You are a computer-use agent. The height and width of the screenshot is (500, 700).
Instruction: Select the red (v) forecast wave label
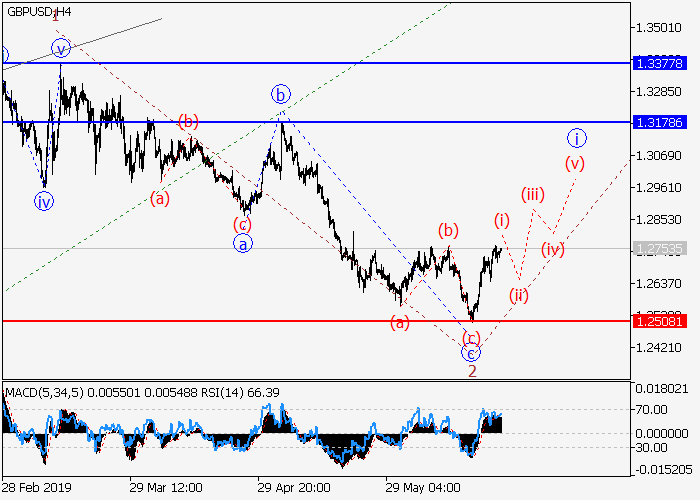575,163
